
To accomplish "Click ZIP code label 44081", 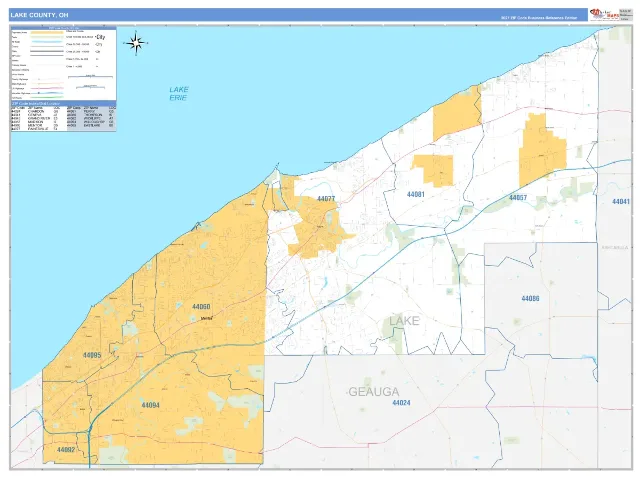I will 416,194.
